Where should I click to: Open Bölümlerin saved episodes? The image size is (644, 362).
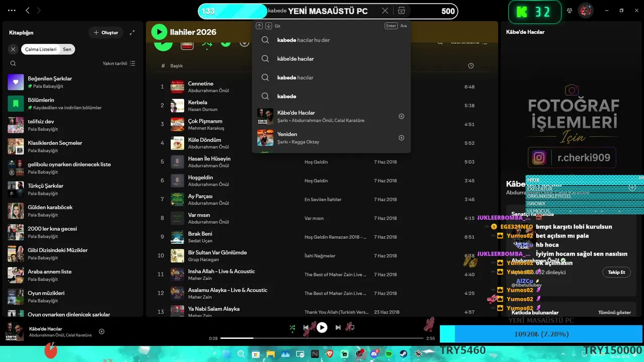pyautogui.click(x=73, y=104)
